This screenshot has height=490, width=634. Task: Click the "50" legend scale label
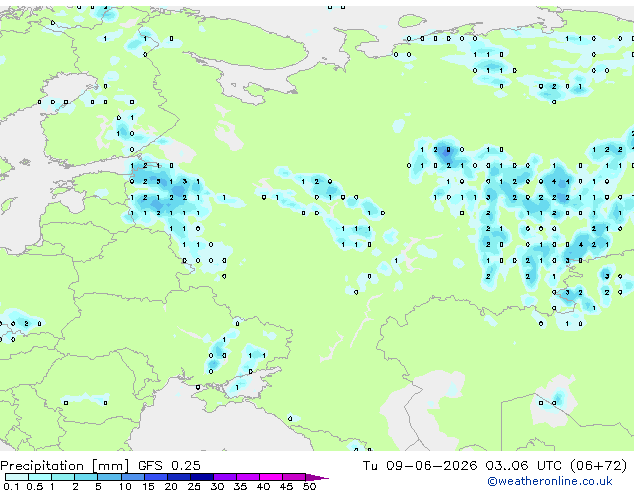309,486
